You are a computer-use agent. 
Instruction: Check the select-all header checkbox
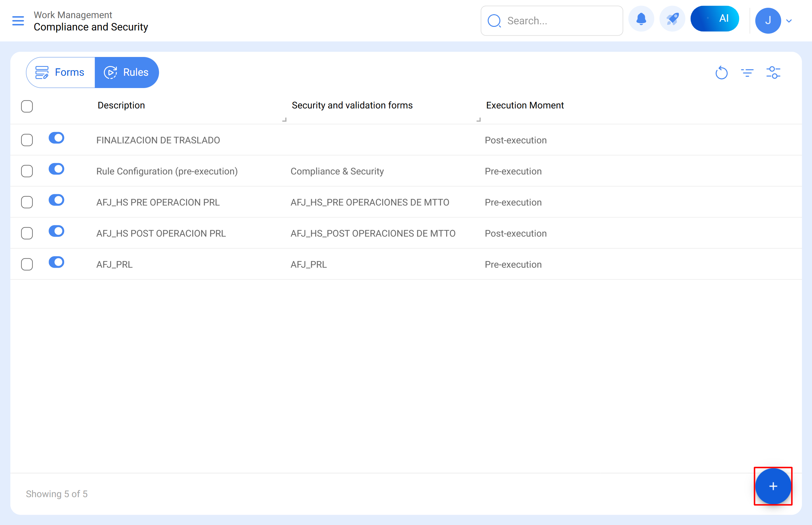tap(27, 106)
